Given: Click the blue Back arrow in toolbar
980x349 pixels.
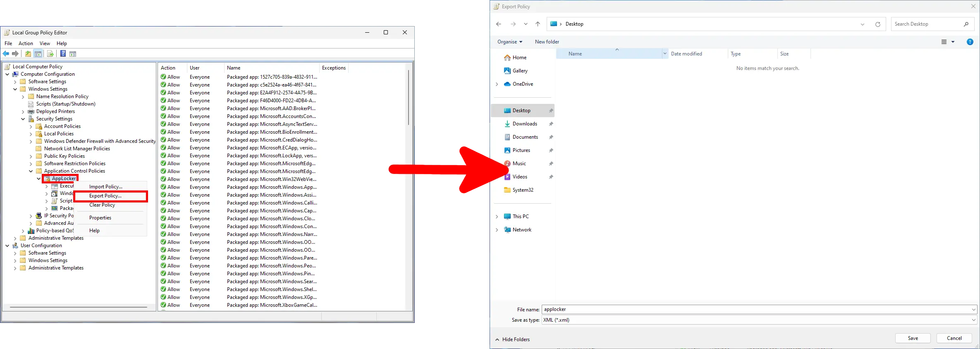Looking at the screenshot, I should [6, 54].
